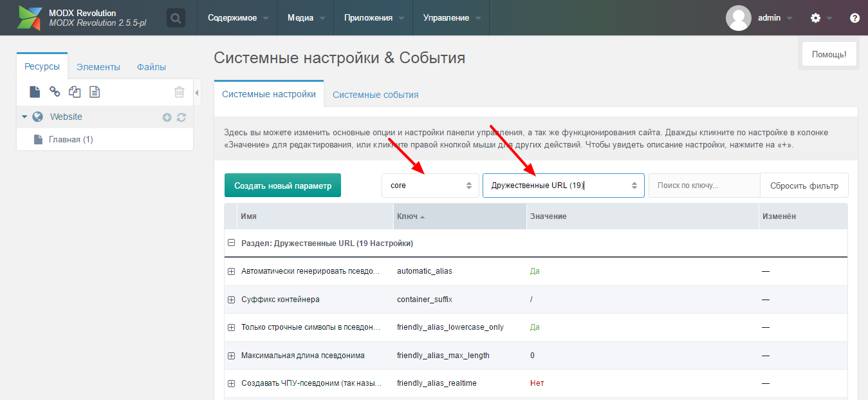Click the Нет value for friendly_alias_realtime
868x400 pixels.
point(537,383)
